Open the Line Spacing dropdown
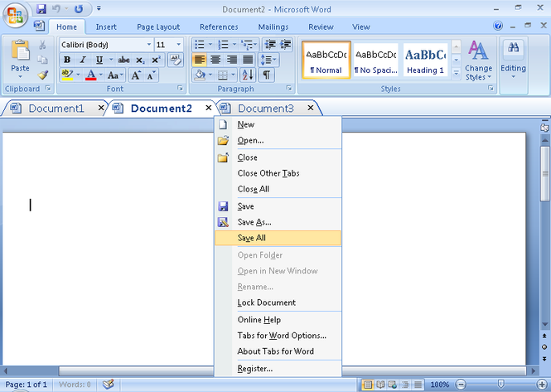The width and height of the screenshot is (551, 392). point(268,60)
